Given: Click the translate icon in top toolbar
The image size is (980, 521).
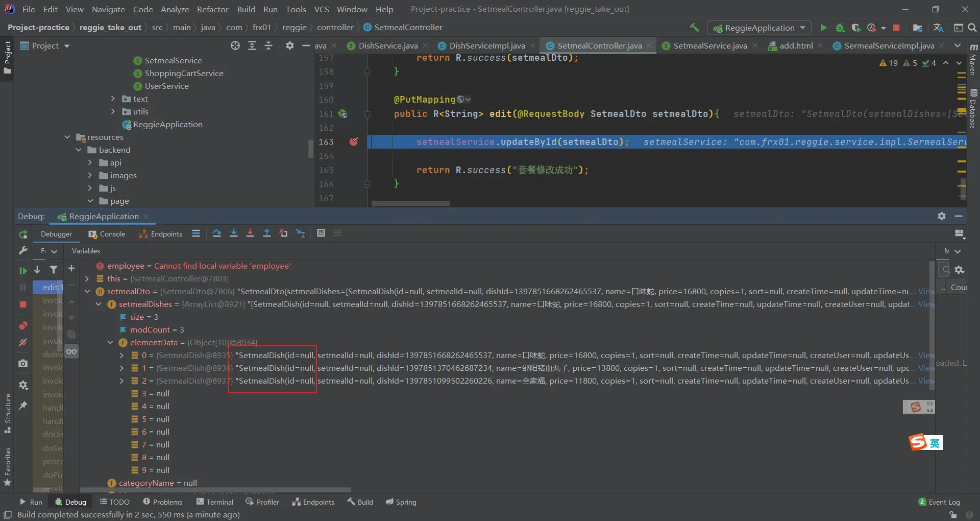Looking at the screenshot, I should coord(938,28).
